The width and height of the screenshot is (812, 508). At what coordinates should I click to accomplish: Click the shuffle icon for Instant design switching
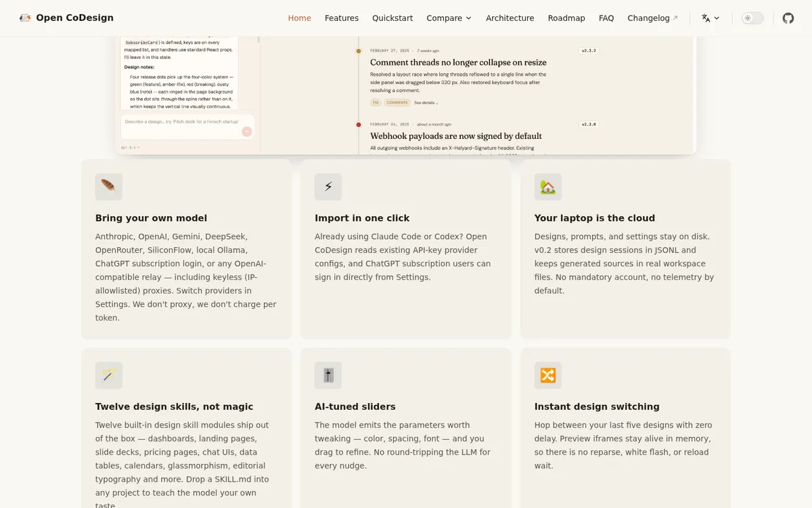[x=548, y=375]
